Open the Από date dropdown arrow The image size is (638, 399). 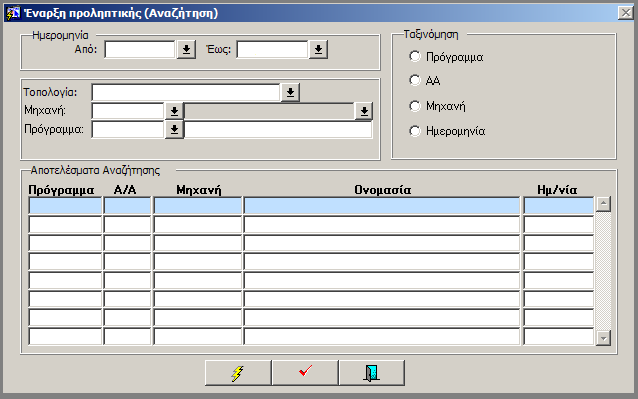[x=186, y=50]
